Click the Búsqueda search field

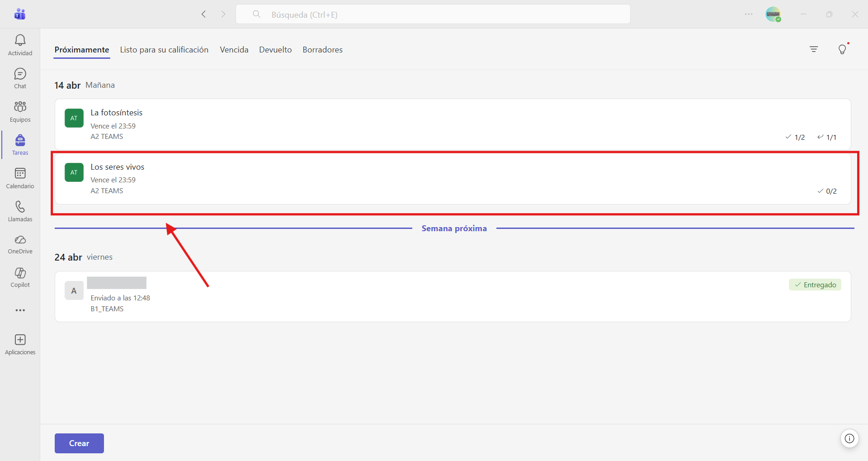[433, 14]
